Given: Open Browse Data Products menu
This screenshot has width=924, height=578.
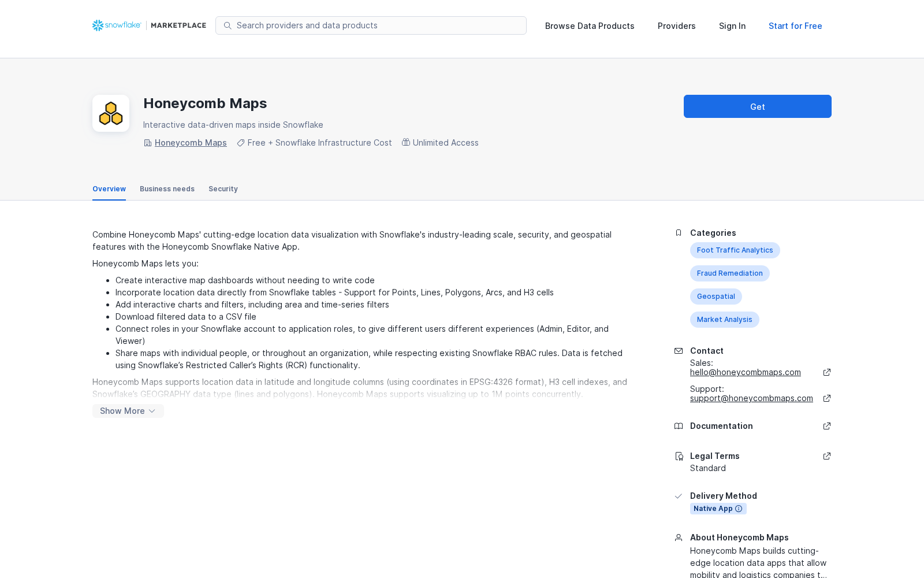Looking at the screenshot, I should [x=590, y=26].
